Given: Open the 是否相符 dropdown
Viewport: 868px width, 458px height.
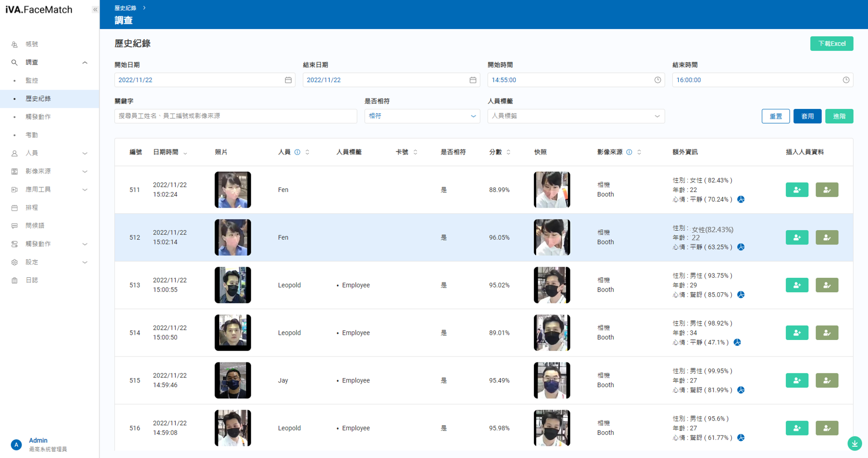Looking at the screenshot, I should pyautogui.click(x=422, y=116).
